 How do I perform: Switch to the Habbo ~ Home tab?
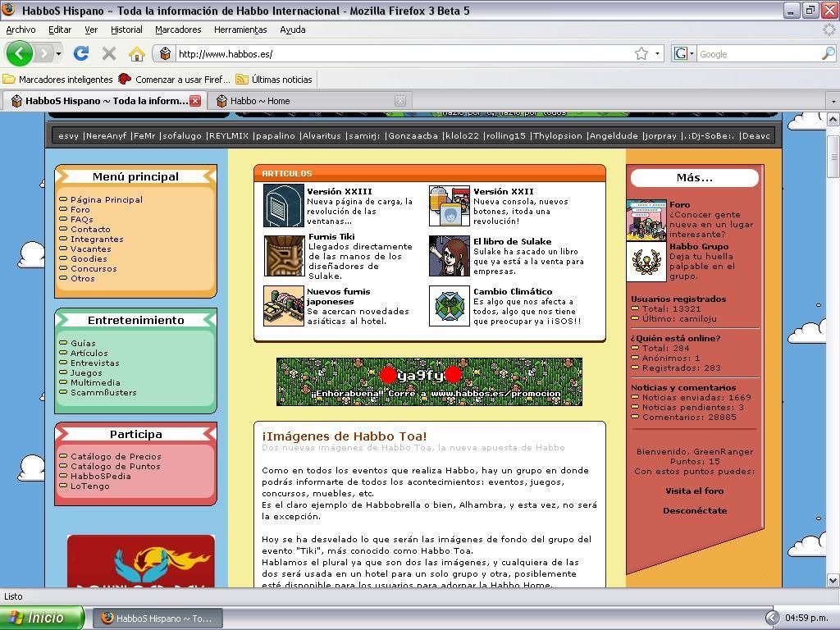click(260, 101)
